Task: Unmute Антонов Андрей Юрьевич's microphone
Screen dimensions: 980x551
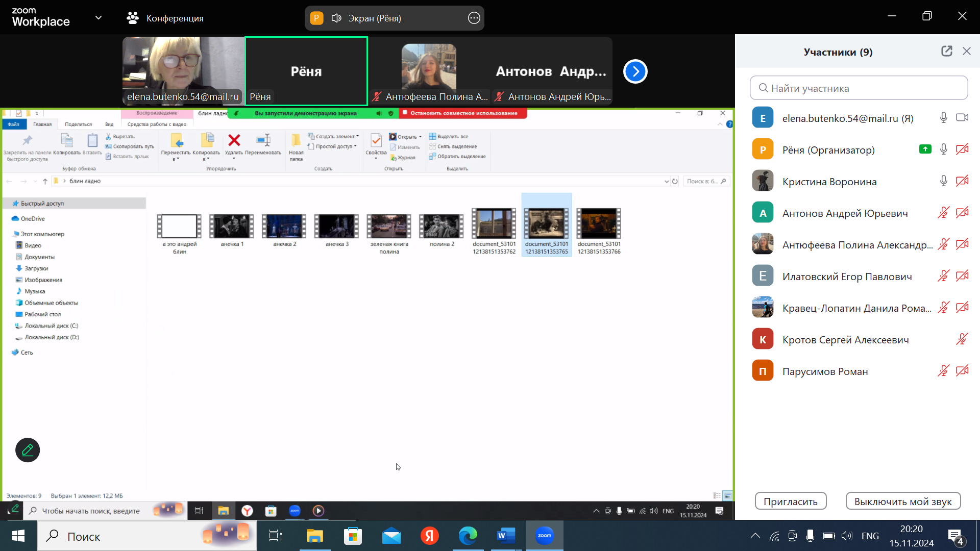Action: pos(944,213)
